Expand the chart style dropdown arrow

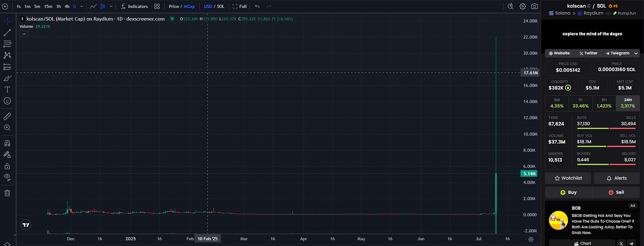point(111,7)
